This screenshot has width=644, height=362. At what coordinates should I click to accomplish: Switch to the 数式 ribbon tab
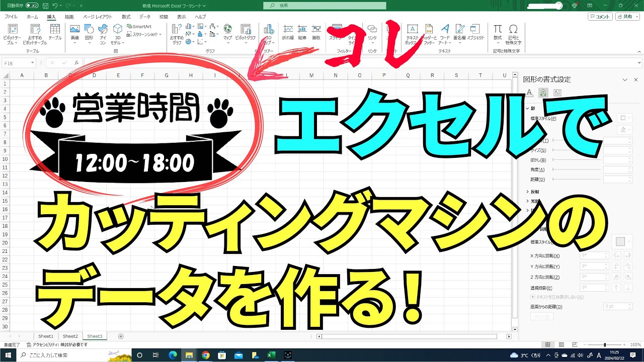click(125, 16)
